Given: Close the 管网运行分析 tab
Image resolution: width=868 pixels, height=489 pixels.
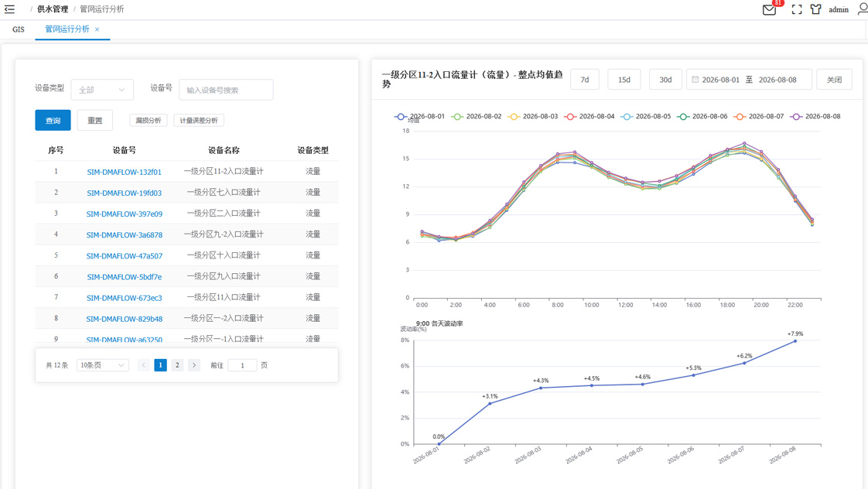Looking at the screenshot, I should coord(97,29).
